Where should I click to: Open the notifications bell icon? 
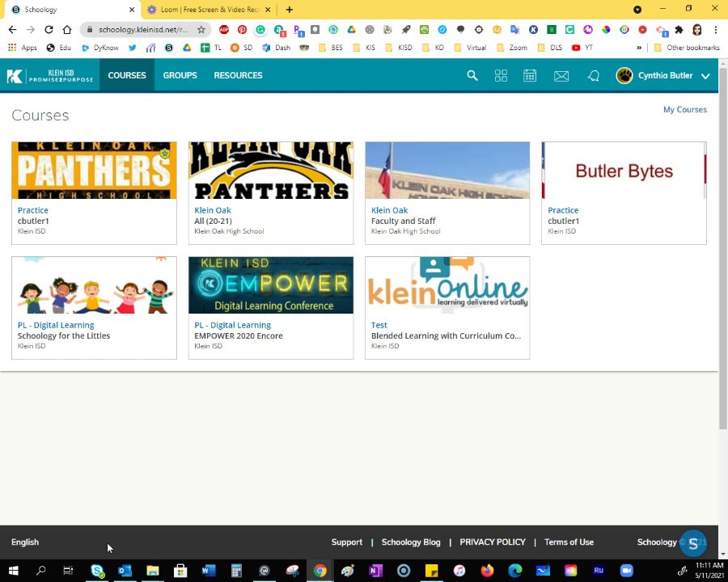point(594,76)
